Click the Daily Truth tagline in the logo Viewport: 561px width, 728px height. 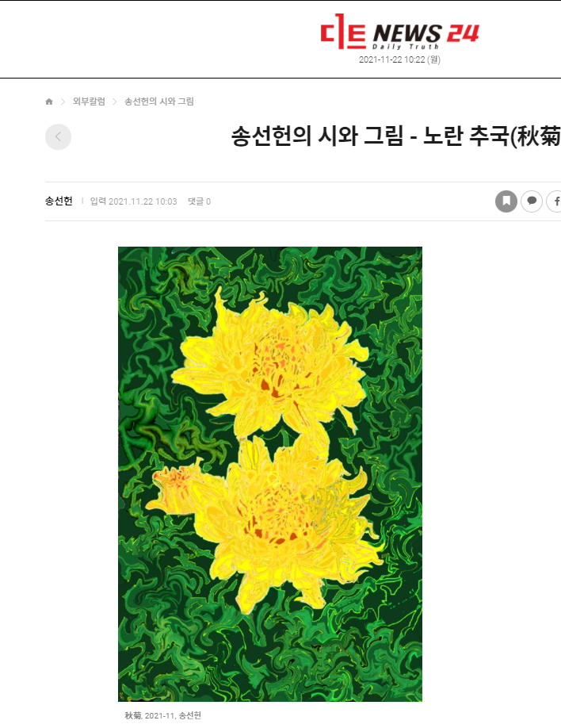406,47
